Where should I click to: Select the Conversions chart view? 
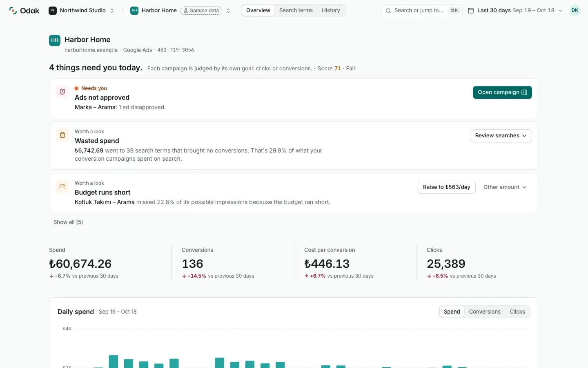[485, 312]
